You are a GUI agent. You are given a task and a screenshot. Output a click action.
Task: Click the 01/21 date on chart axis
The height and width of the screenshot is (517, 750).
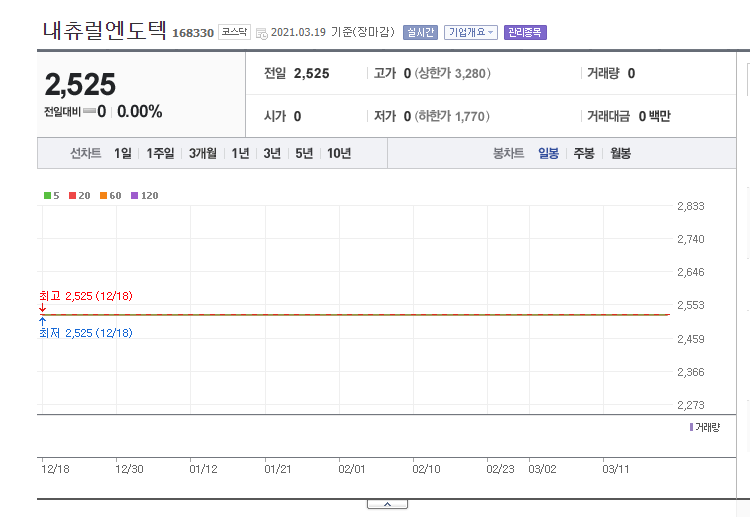278,469
